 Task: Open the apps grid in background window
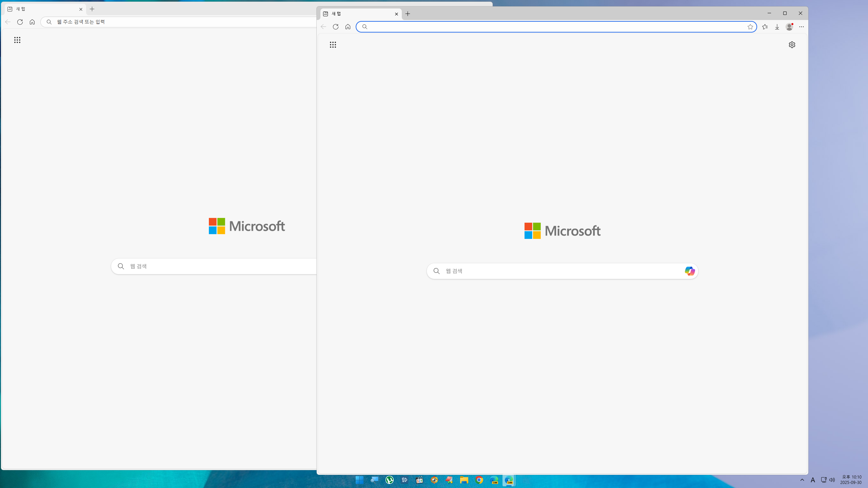point(17,40)
